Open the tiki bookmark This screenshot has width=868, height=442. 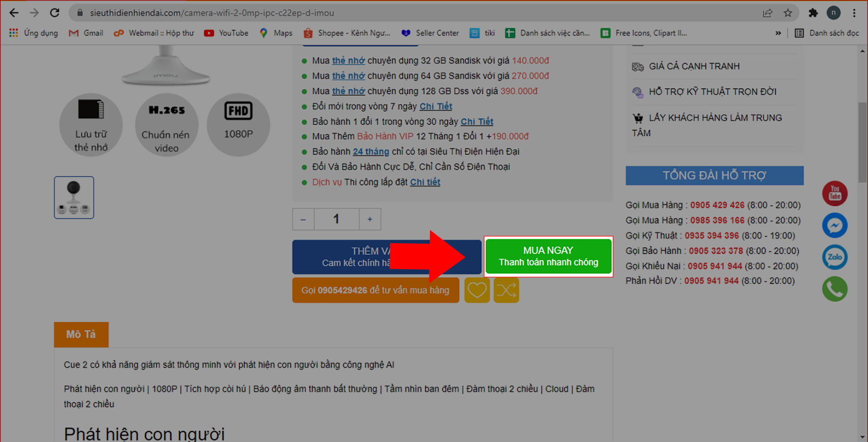[482, 33]
